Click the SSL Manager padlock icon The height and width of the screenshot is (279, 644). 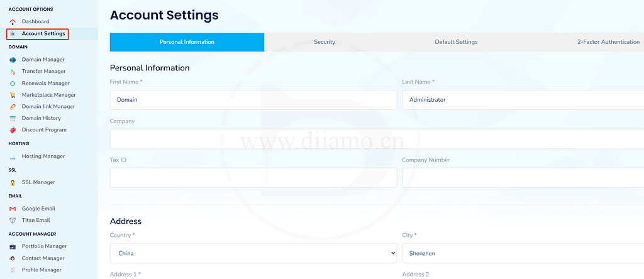[13, 183]
